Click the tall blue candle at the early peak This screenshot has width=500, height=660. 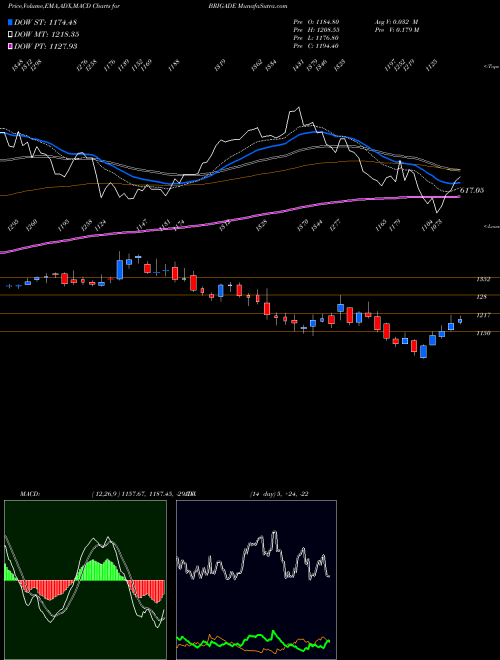pyautogui.click(x=120, y=269)
